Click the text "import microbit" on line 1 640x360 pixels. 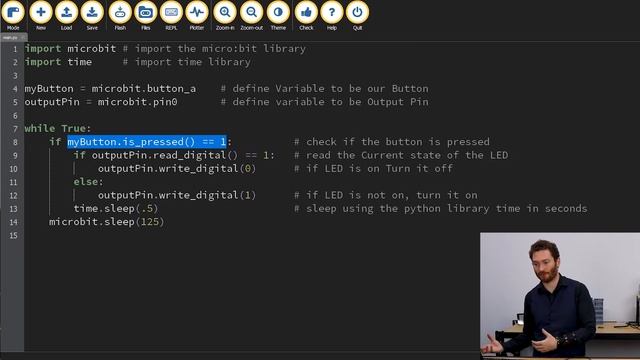(70, 49)
